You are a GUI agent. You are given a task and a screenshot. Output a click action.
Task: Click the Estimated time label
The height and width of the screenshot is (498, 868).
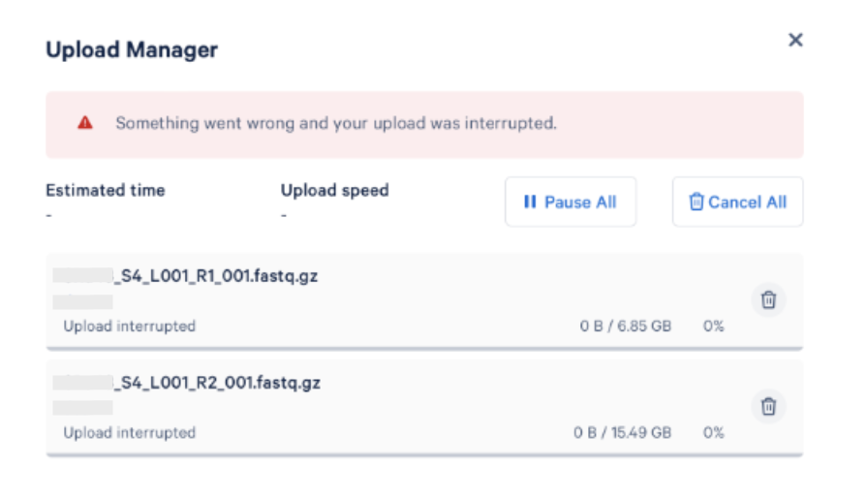click(106, 190)
